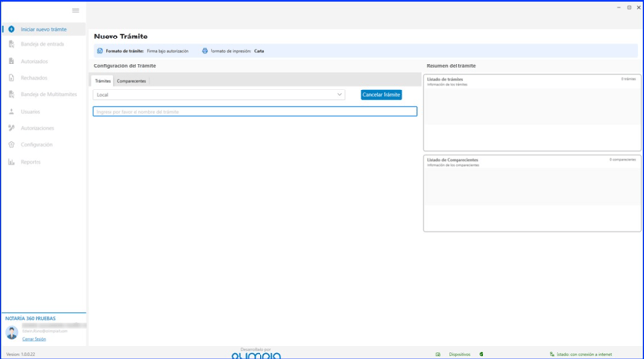Click the Dispositivos status text
644x359 pixels.
coord(459,354)
